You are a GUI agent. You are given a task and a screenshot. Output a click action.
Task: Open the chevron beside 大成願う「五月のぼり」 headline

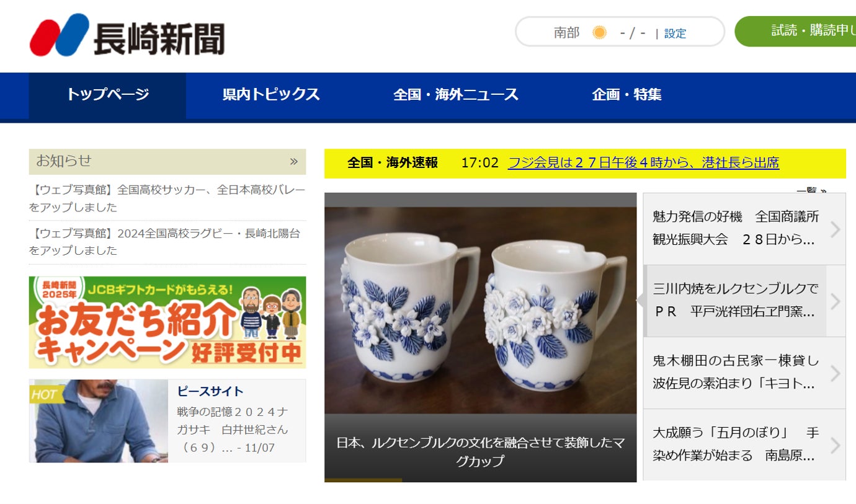(836, 445)
